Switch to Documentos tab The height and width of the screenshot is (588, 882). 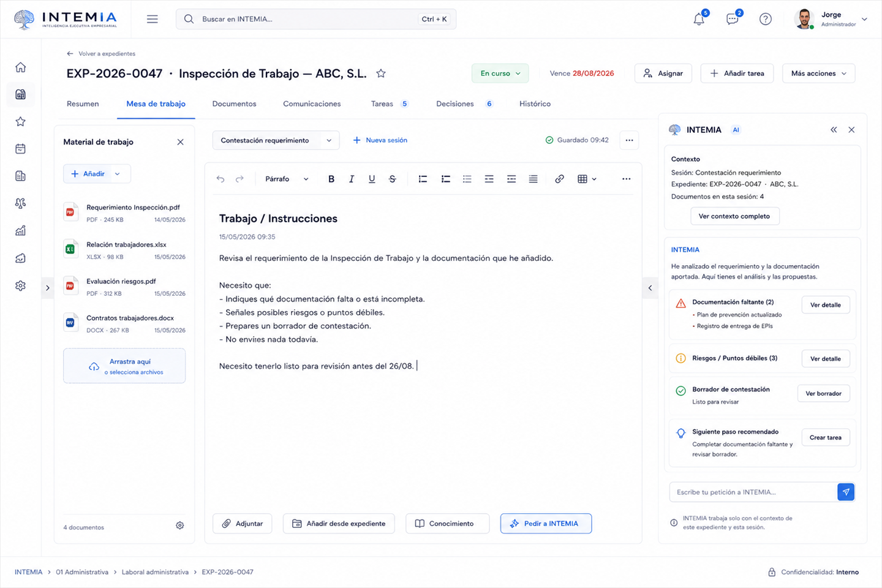[x=234, y=104]
